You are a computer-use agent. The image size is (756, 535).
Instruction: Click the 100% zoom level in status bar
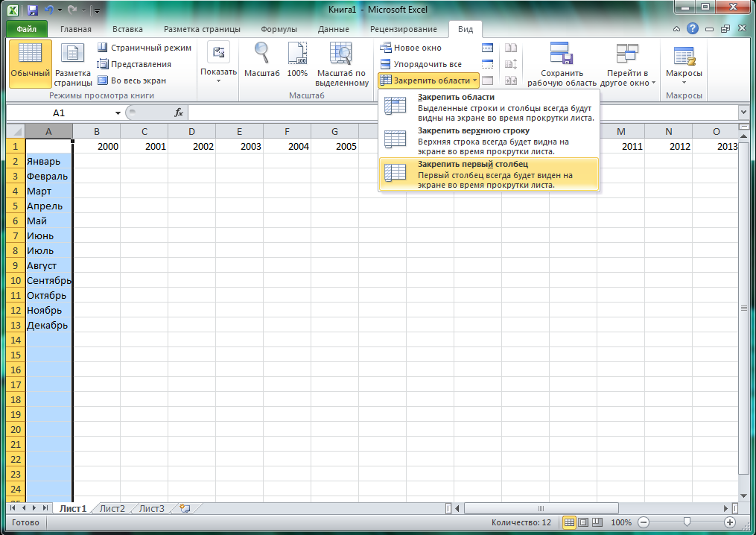(621, 522)
